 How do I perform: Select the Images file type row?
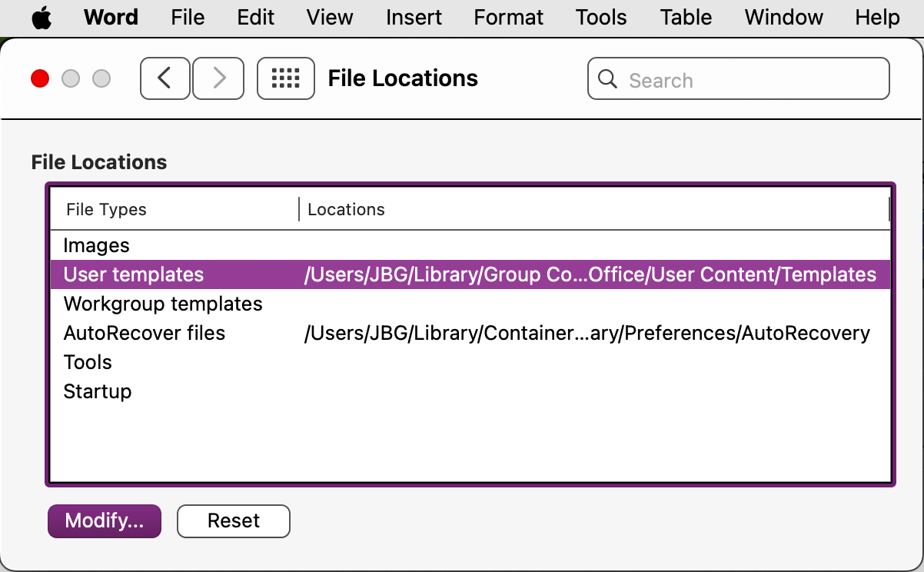click(x=470, y=245)
